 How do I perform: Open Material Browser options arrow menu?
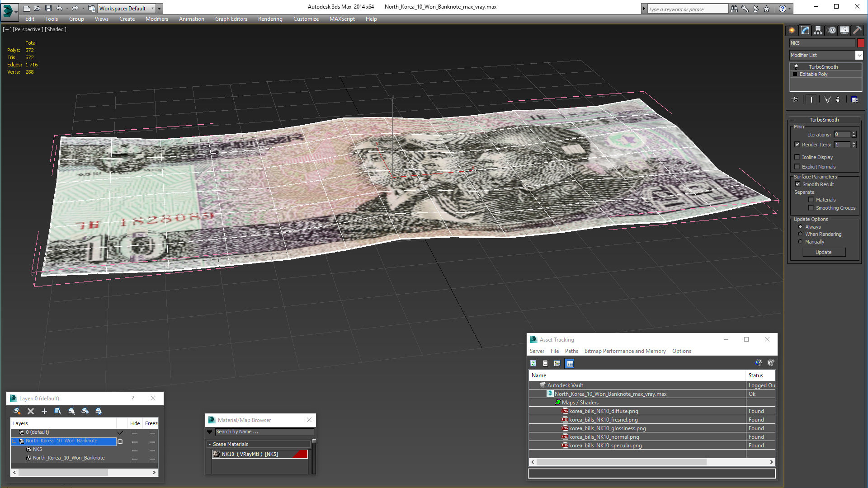click(x=209, y=432)
